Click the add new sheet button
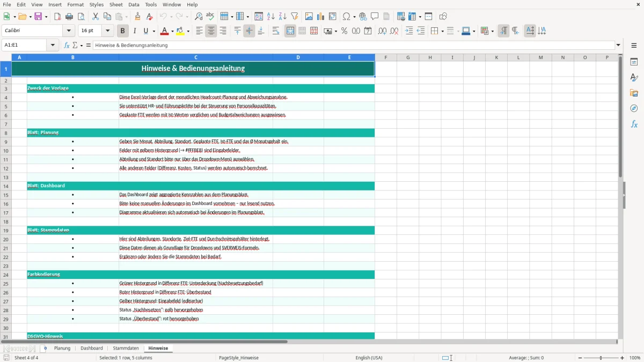This screenshot has width=644, height=362. (x=45, y=348)
